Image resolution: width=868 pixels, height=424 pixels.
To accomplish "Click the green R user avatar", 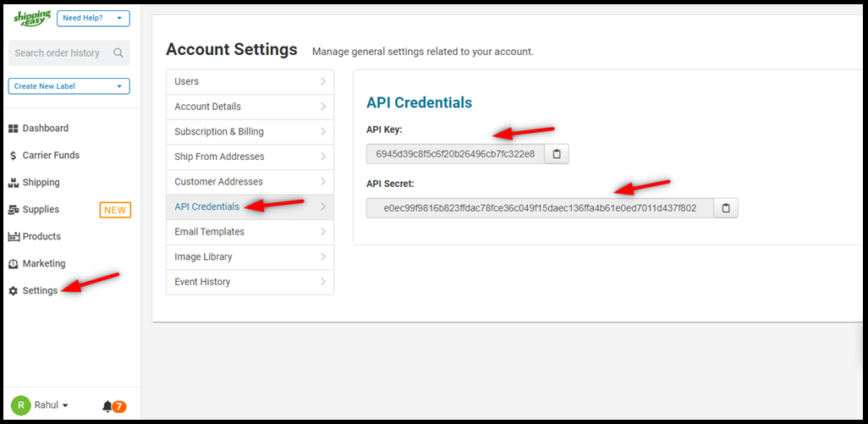I will (x=21, y=405).
